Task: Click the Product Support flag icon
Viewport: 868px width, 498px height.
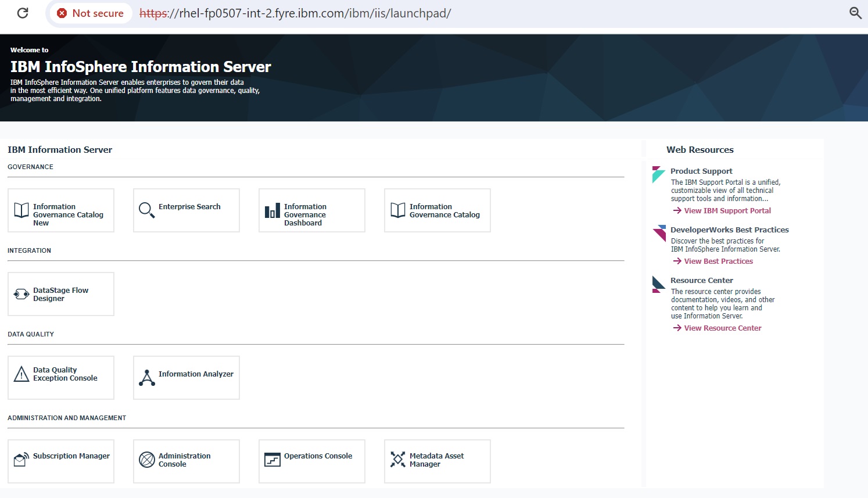Action: (x=659, y=174)
